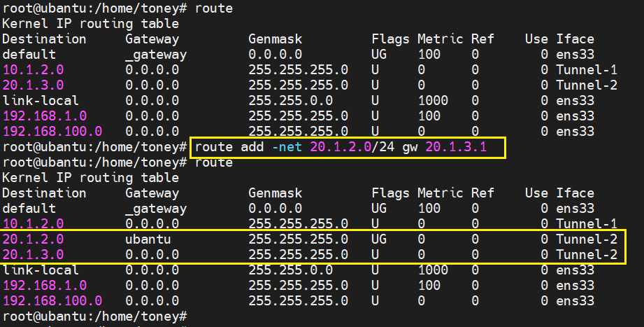Click 'Kernel IP routing table' heading in second output
644x327 pixels.
point(91,178)
